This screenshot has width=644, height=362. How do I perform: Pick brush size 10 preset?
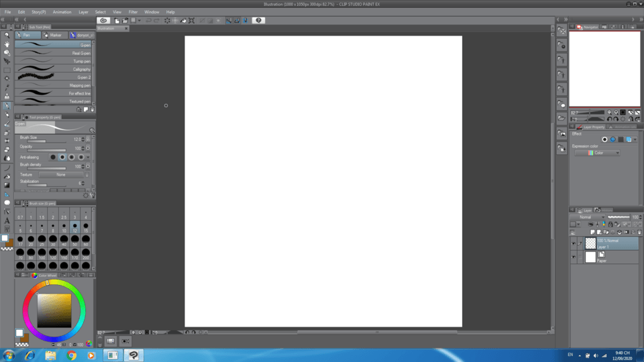point(64,228)
